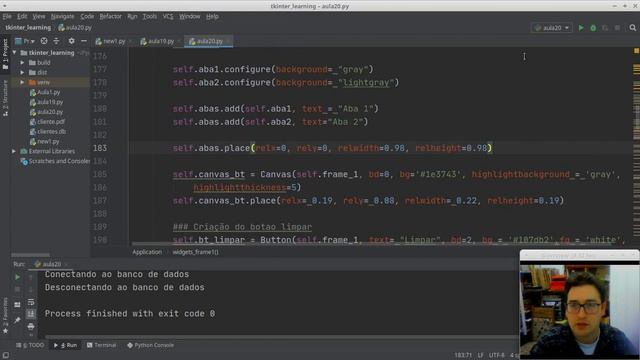Select aula20.py in project tree
The width and height of the screenshot is (640, 360).
pos(50,112)
